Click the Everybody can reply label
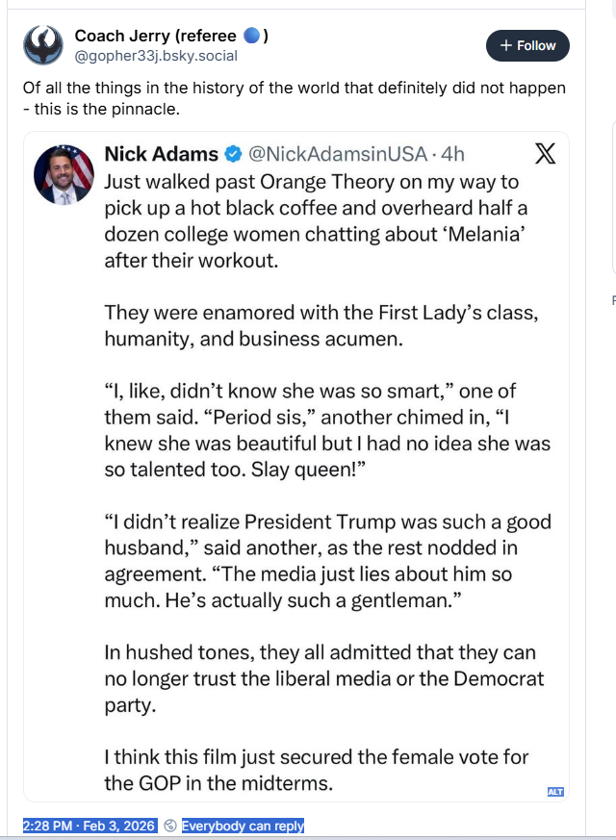This screenshot has height=840, width=616. pyautogui.click(x=243, y=826)
